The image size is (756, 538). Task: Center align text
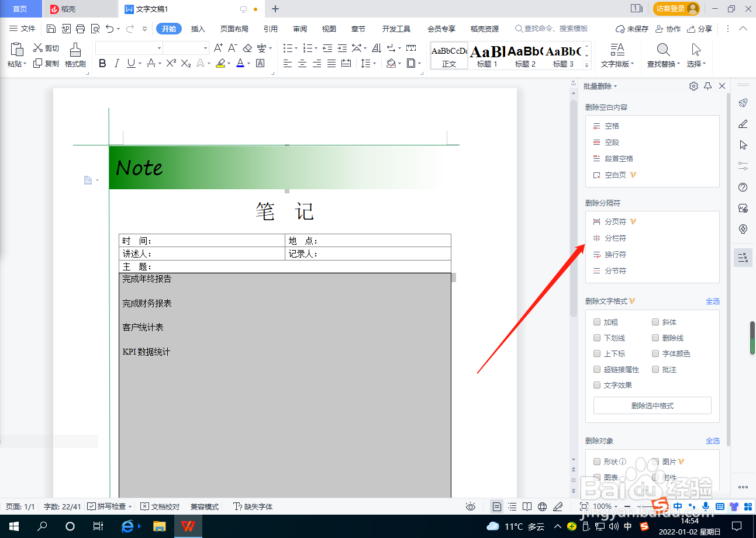[302, 63]
